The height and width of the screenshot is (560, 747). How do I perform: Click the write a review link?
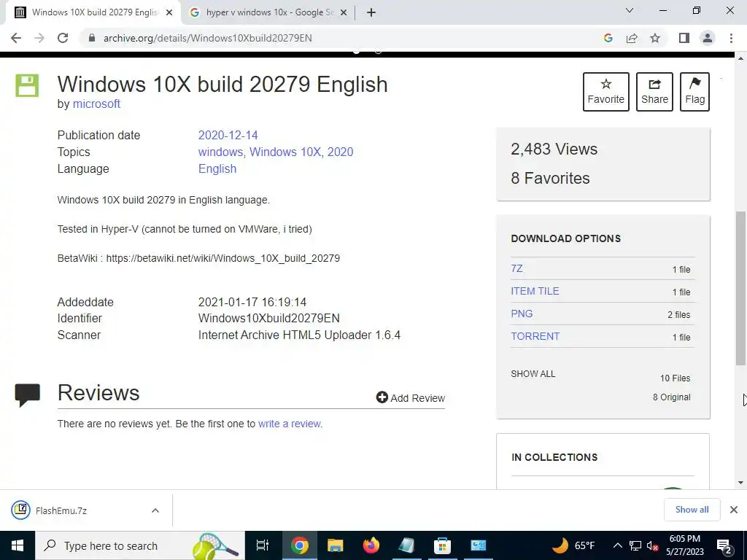[x=290, y=424]
